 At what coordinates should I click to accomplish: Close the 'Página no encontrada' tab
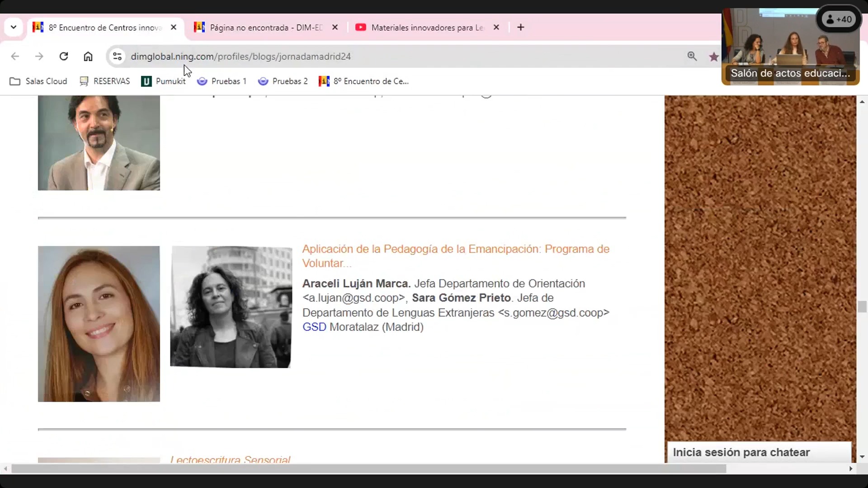(x=335, y=28)
